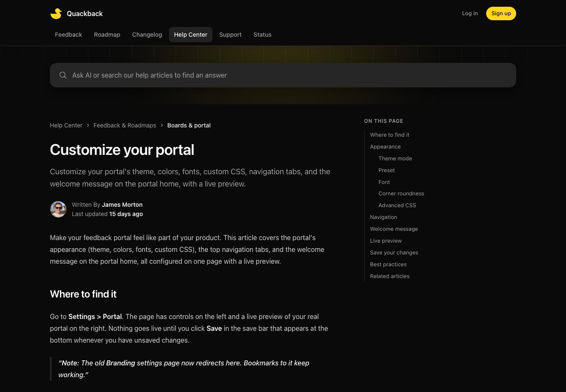This screenshot has width=566, height=392.
Task: Click the Quackback duck logo icon
Action: (56, 14)
